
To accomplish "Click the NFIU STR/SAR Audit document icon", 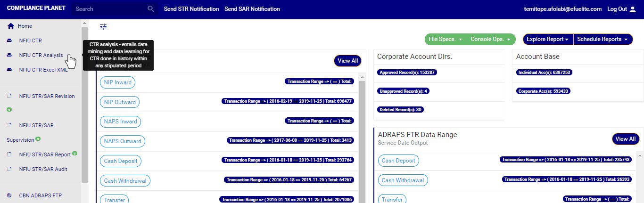I will pyautogui.click(x=9, y=169).
